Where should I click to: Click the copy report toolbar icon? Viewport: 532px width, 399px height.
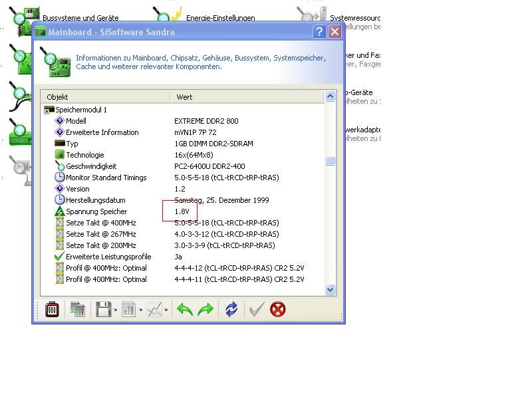[x=78, y=309]
